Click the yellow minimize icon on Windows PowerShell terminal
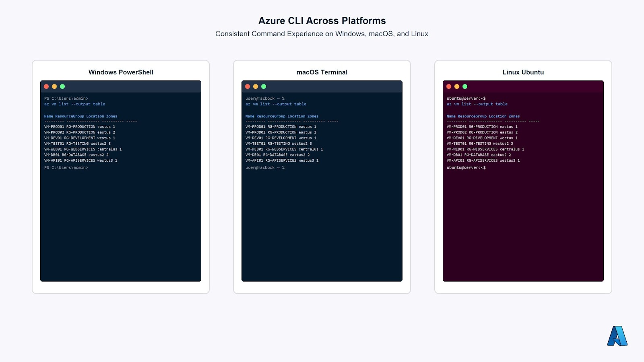Viewport: 644px width, 362px height. pos(54,86)
